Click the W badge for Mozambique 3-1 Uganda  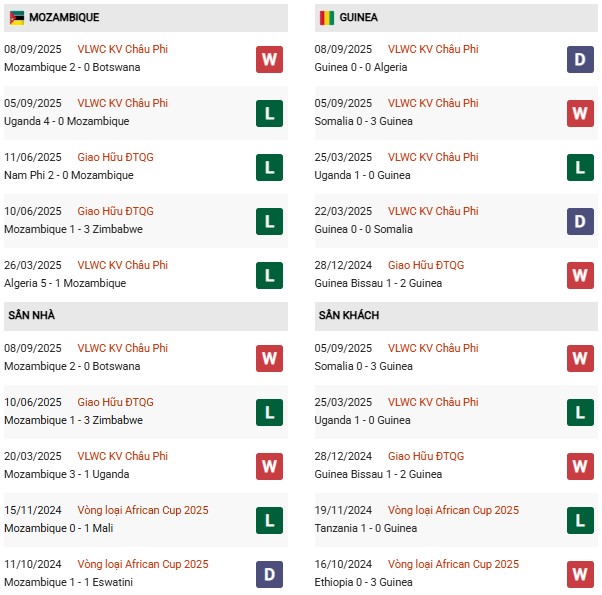click(x=269, y=466)
